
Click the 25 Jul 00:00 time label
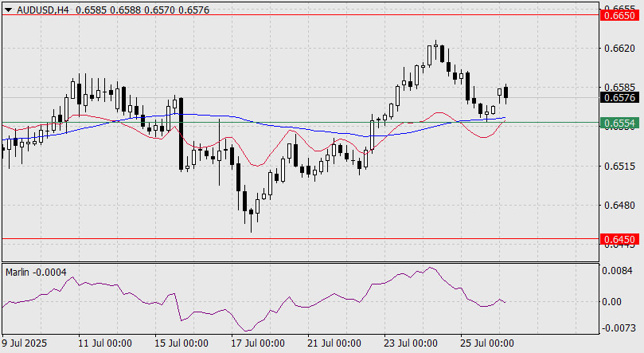pyautogui.click(x=486, y=343)
